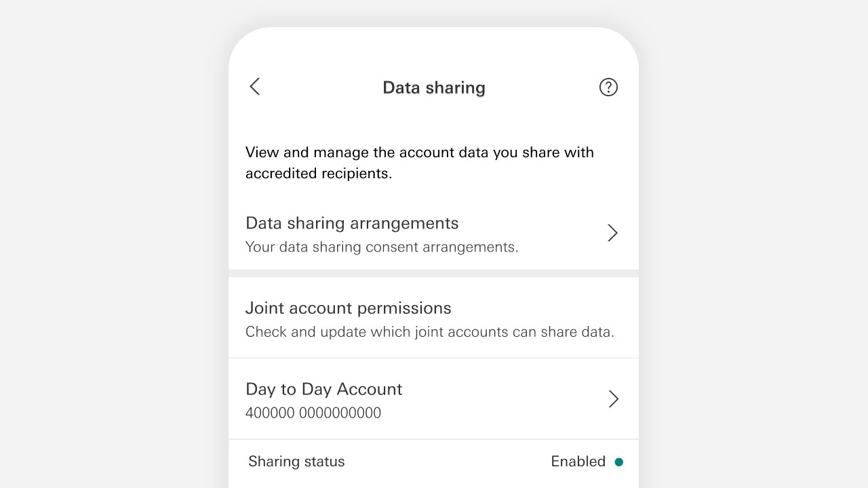868x488 pixels.
Task: Click the chevron beside Data sharing arrangements
Action: tap(612, 232)
